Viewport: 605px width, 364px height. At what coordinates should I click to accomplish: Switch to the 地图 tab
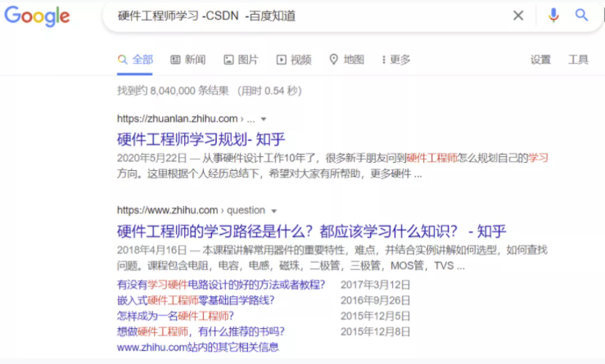tap(346, 60)
